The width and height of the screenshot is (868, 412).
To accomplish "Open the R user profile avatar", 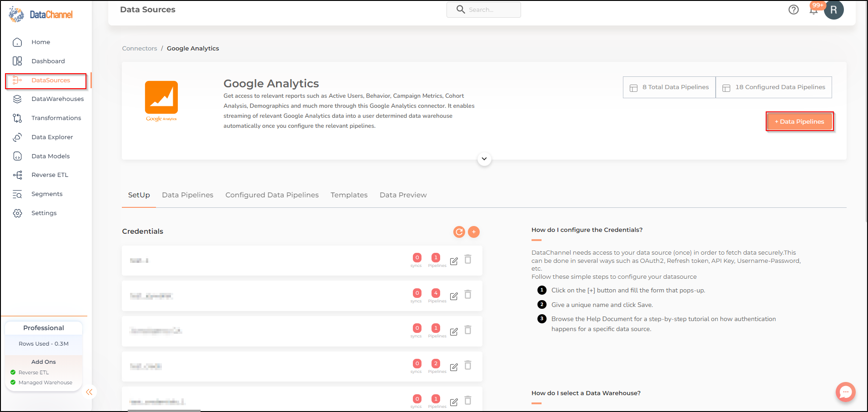I will click(x=833, y=10).
